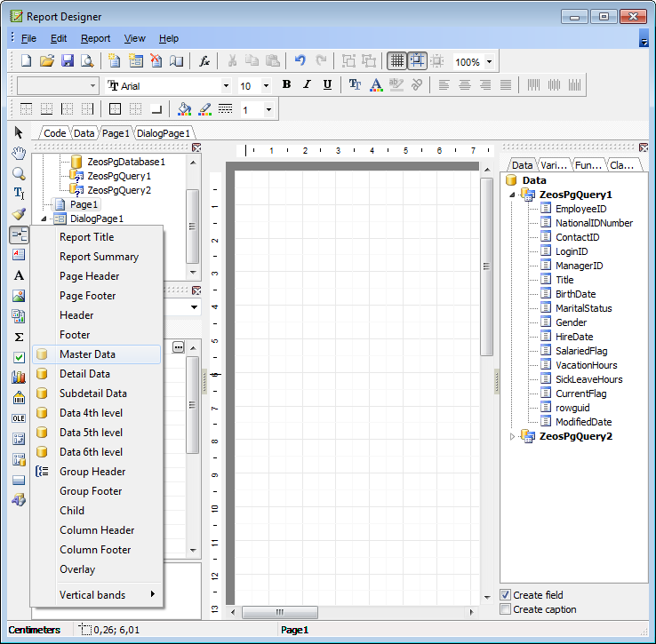Open the Arial font name dropdown
Screen dimensions: 656x644
pyautogui.click(x=226, y=86)
